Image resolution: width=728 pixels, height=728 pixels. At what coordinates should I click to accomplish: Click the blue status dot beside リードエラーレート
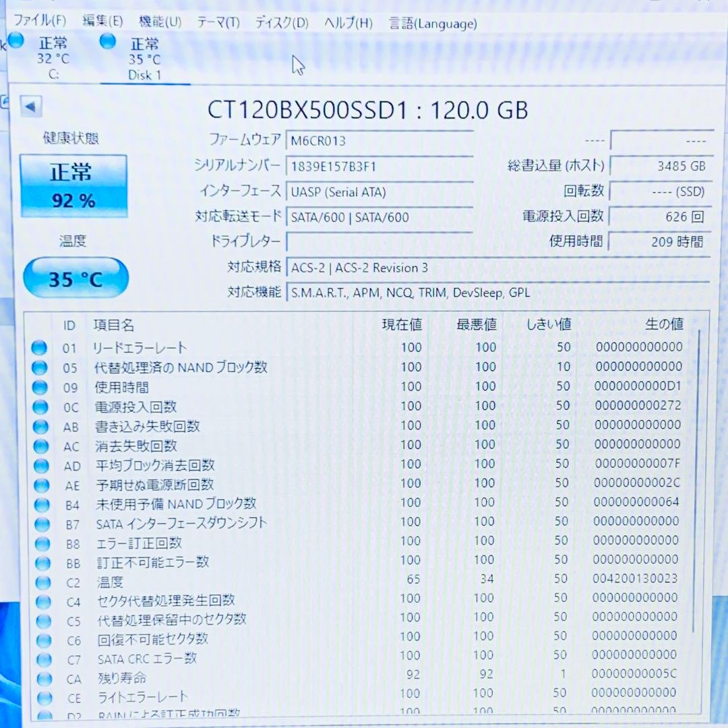coord(40,348)
